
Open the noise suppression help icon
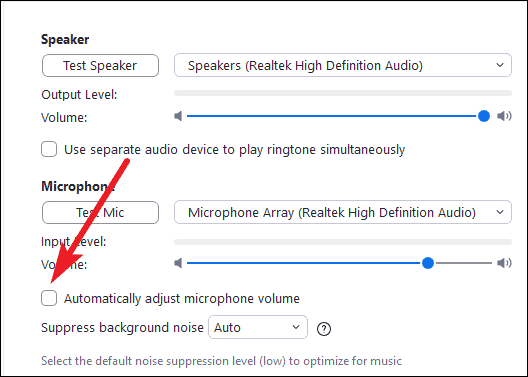pyautogui.click(x=324, y=329)
